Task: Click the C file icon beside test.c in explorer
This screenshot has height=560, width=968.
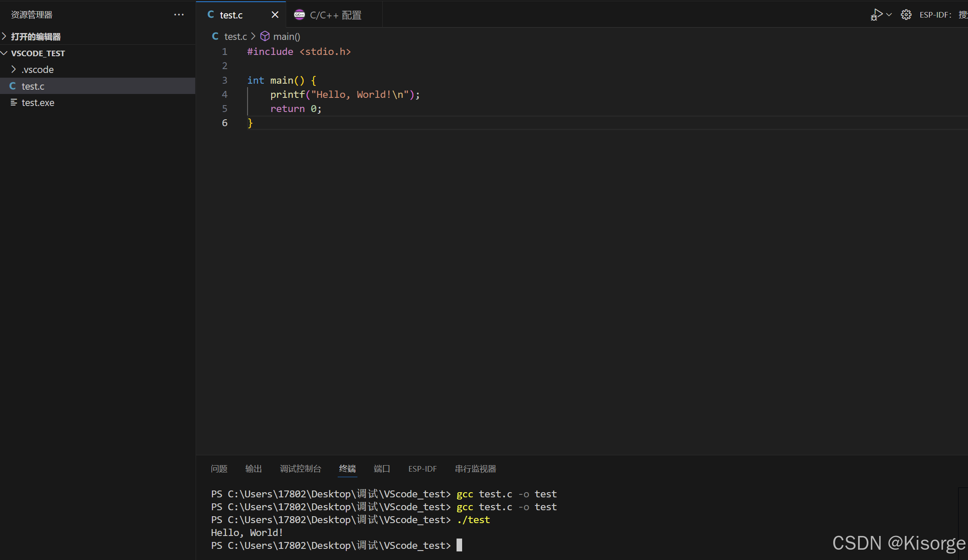Action: [x=13, y=86]
